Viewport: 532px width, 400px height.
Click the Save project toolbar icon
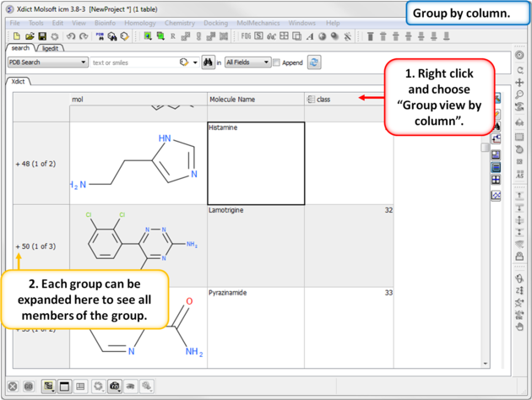point(42,37)
